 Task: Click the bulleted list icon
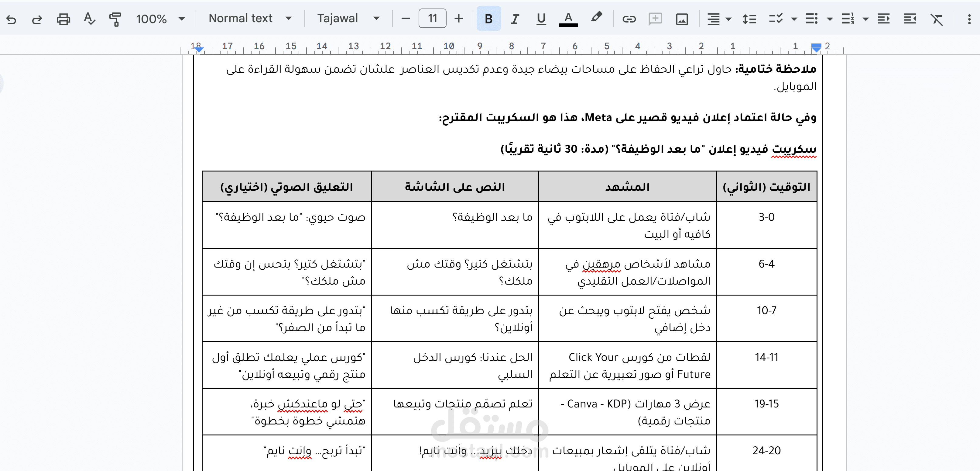811,19
